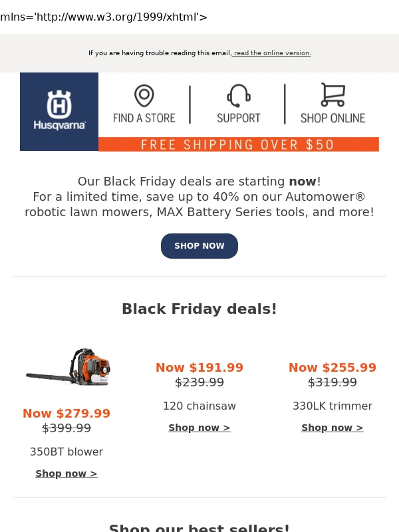
Task: Open the Find a Store text label
Action: pyautogui.click(x=144, y=118)
